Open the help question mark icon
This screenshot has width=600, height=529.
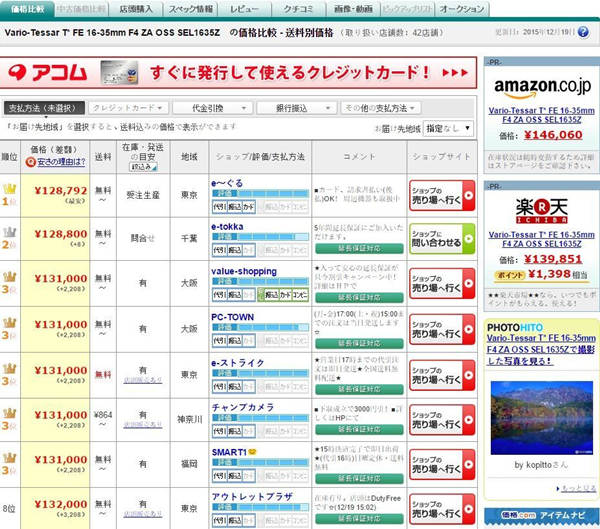pos(583,32)
